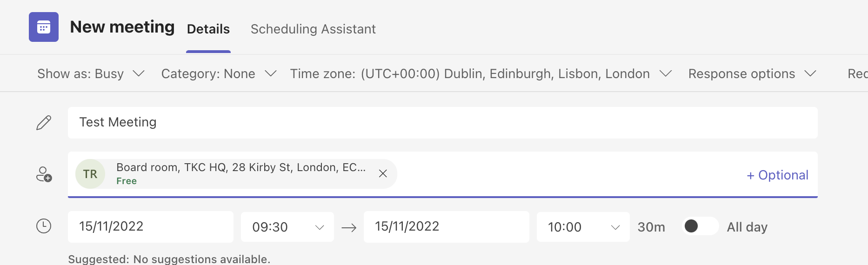Click the add attendees person icon

[44, 174]
